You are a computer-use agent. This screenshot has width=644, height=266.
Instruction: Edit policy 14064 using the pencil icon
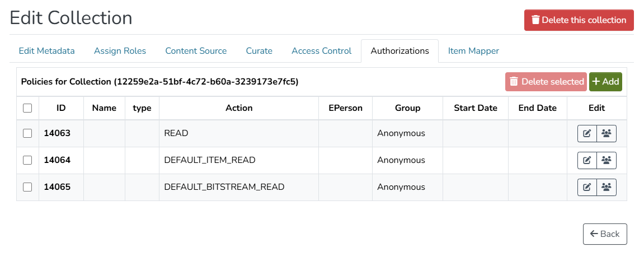(587, 160)
